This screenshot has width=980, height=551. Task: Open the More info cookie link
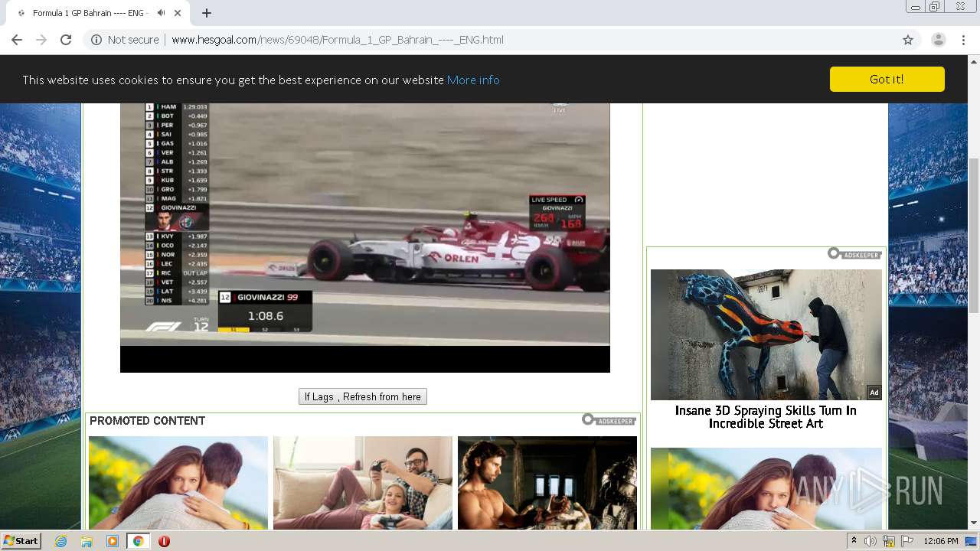(x=473, y=80)
